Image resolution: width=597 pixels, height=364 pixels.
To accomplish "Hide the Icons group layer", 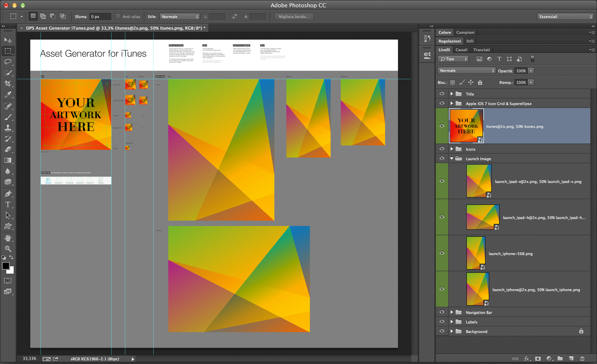I will click(442, 149).
